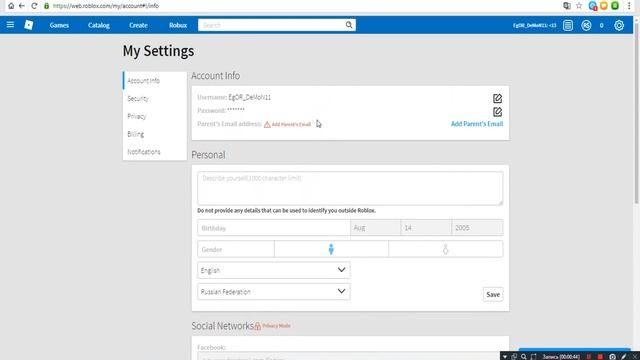Click the Robux balance 0

pyautogui.click(x=601, y=25)
